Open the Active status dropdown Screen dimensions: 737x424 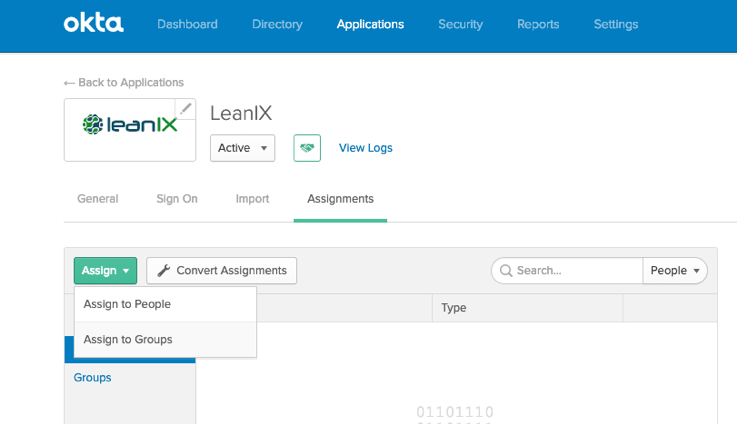243,148
